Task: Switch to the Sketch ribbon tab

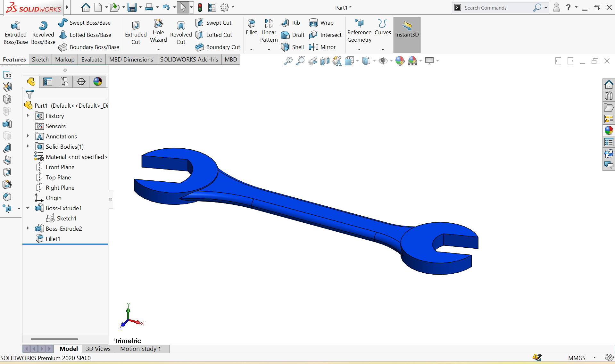Action: click(40, 60)
